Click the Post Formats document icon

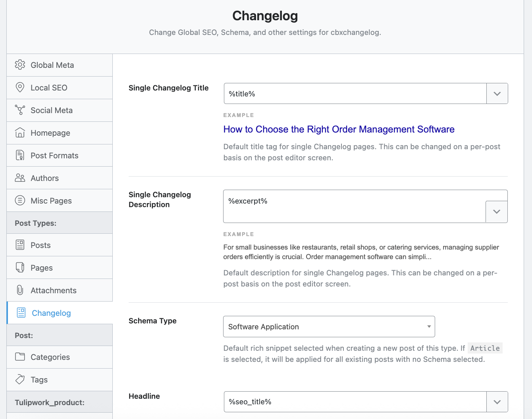pos(20,155)
